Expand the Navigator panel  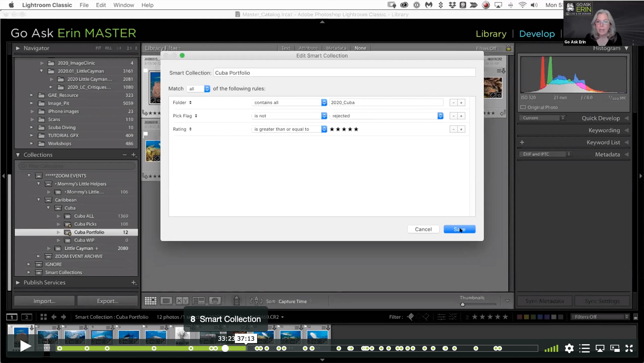pyautogui.click(x=18, y=48)
